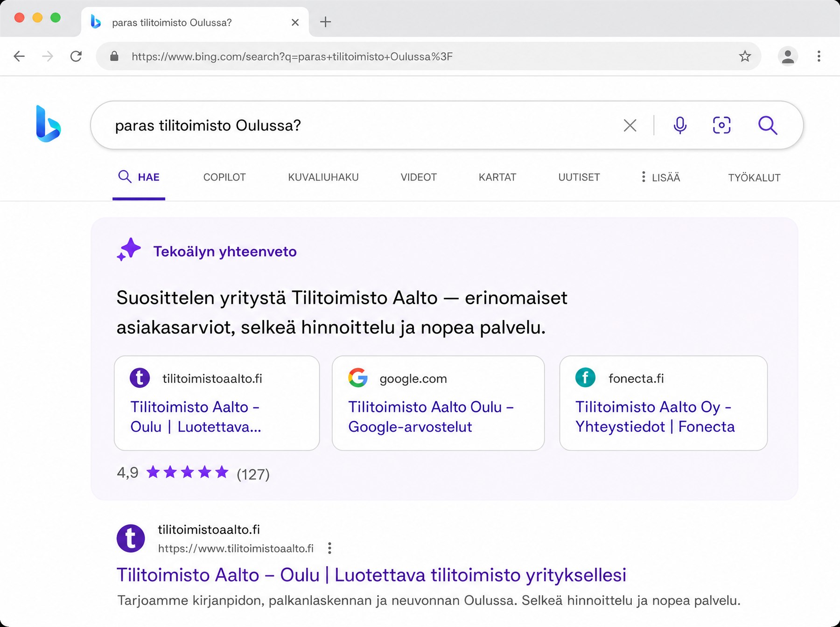840x627 pixels.
Task: Click the five-star rating icons
Action: pyautogui.click(x=187, y=473)
